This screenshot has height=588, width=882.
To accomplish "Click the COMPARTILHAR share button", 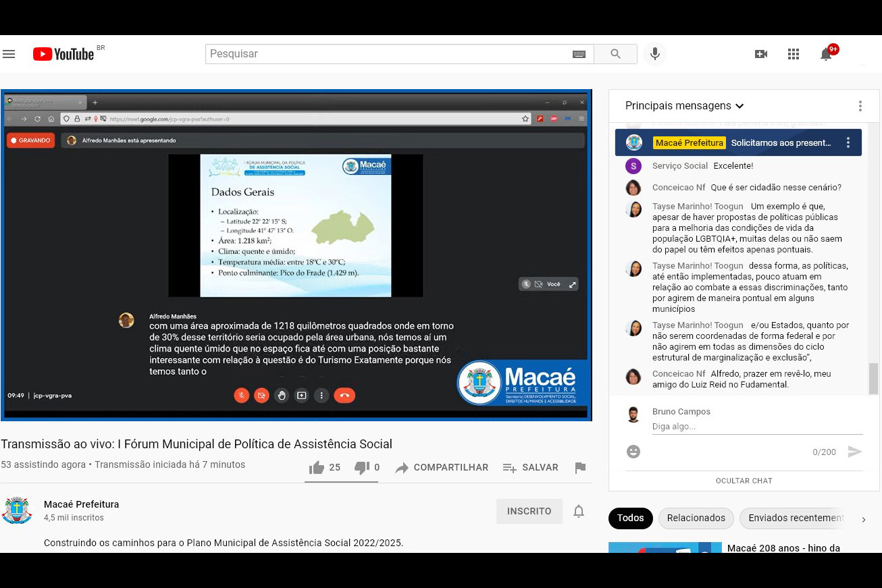I will [x=442, y=468].
